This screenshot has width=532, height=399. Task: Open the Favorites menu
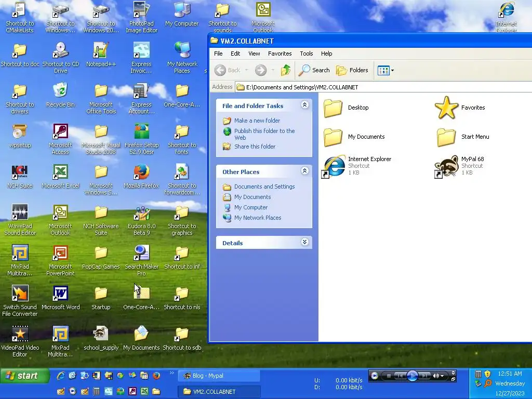[280, 54]
